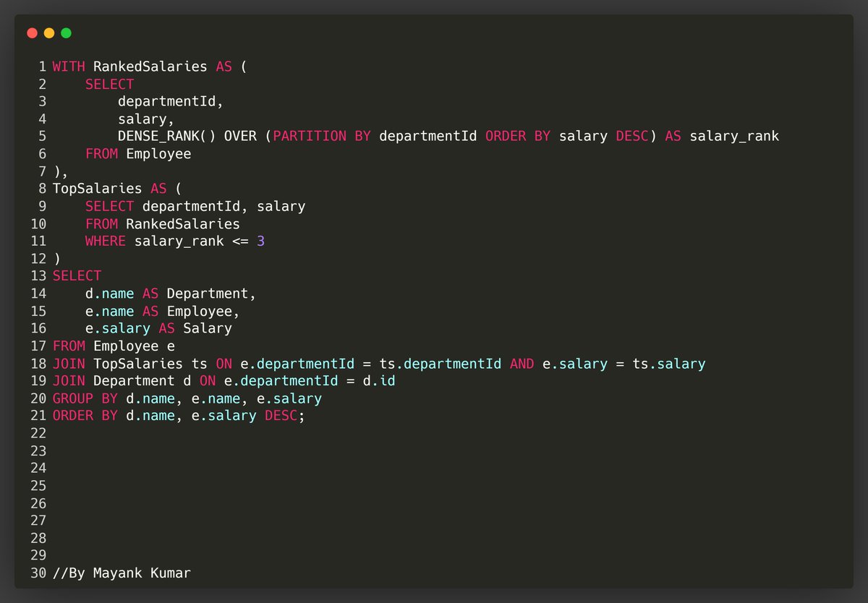This screenshot has width=868, height=603.
Task: Click "FROM Employee" on line 6
Action: pyautogui.click(x=138, y=154)
